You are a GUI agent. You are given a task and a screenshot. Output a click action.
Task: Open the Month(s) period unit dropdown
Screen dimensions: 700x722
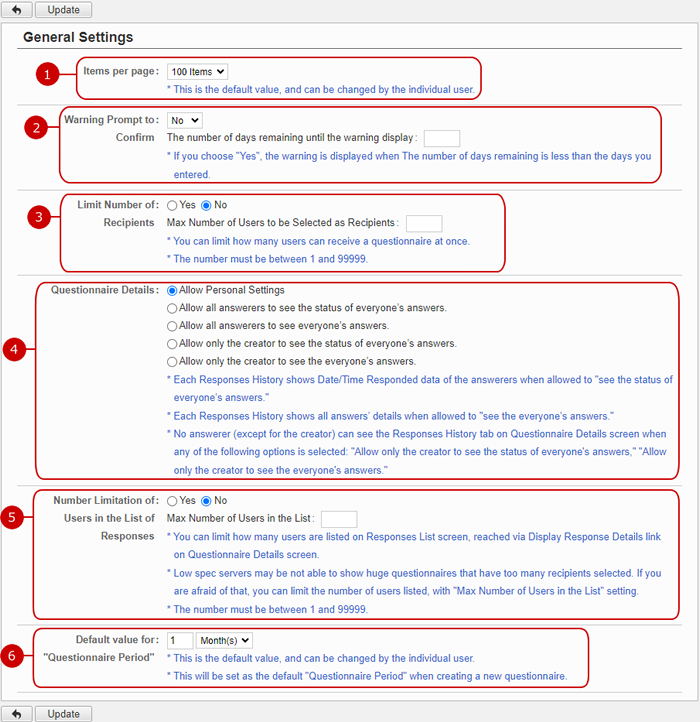pyautogui.click(x=224, y=640)
